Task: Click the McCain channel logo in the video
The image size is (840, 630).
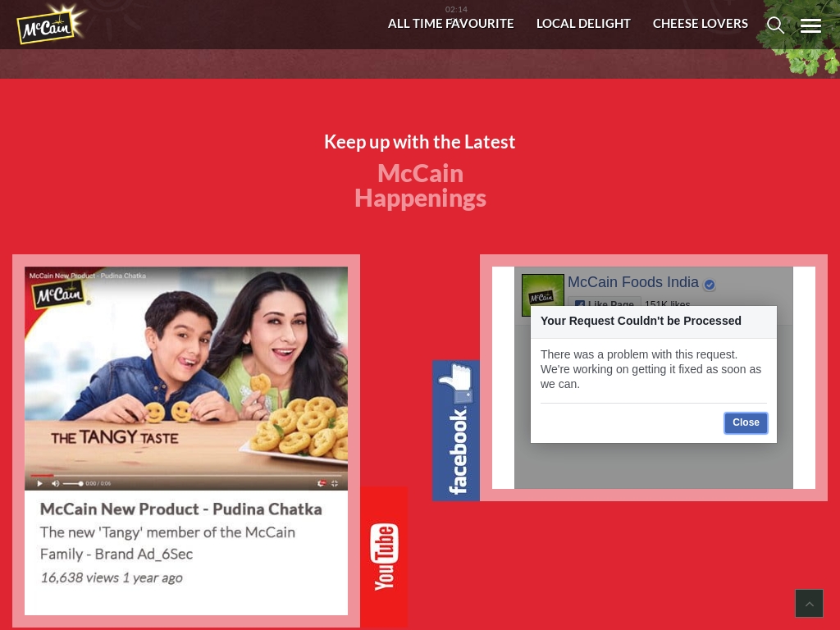Action: [58, 294]
